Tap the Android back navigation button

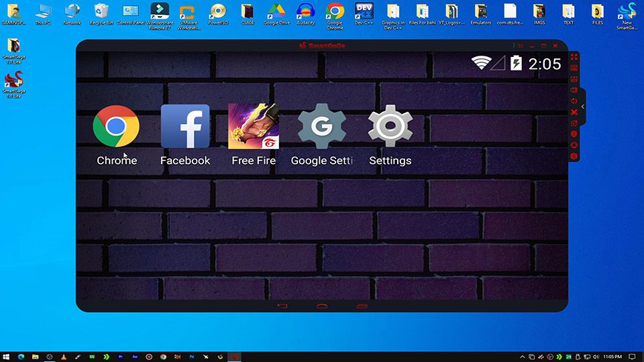pos(282,306)
